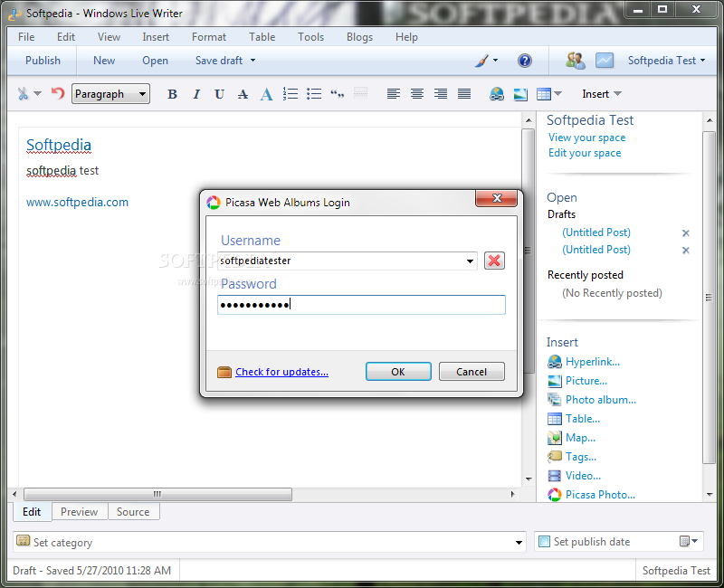Expand the Save draft dropdown arrow
724x588 pixels.
click(252, 61)
